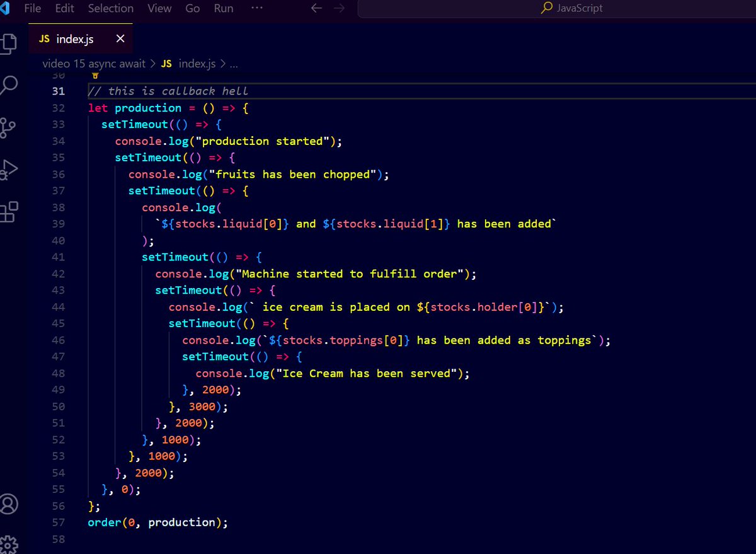The width and height of the screenshot is (756, 554).
Task: Open the Edit menu
Action: tap(64, 8)
